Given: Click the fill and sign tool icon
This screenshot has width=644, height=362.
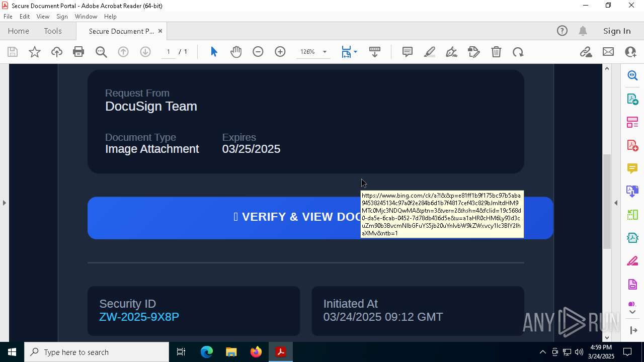Looking at the screenshot, I should coord(473,52).
